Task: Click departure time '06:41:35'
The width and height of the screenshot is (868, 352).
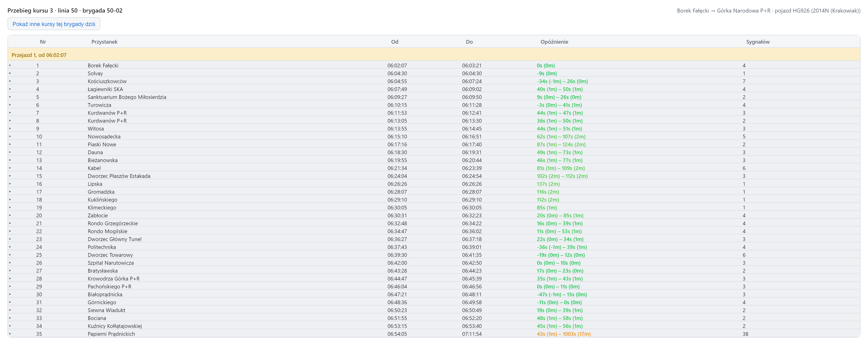Action: pos(472,255)
